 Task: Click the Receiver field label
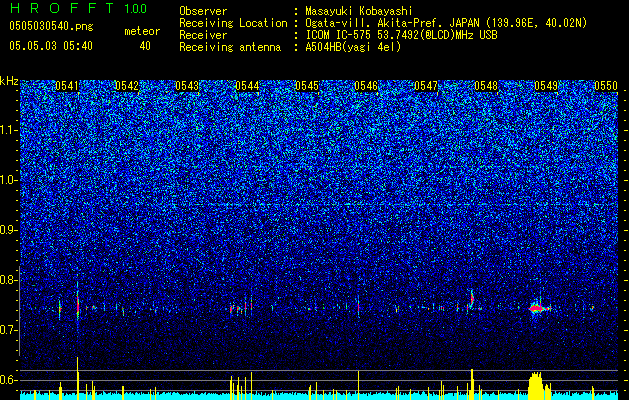click(203, 35)
